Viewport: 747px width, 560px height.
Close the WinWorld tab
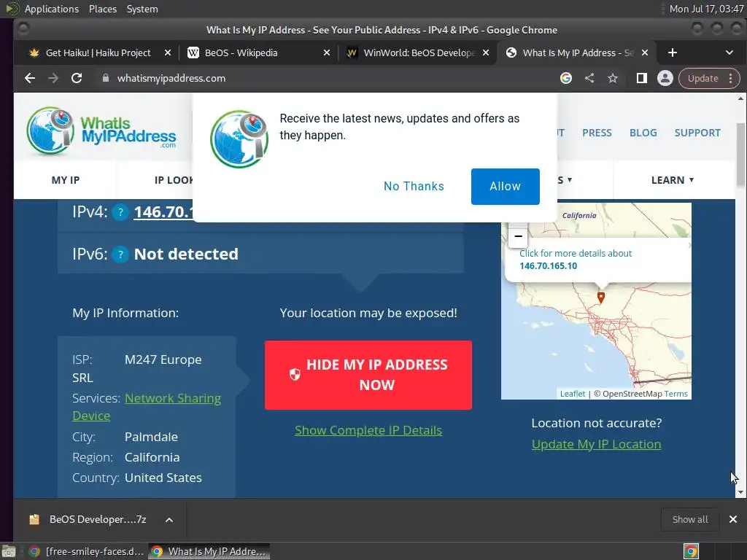pyautogui.click(x=485, y=52)
